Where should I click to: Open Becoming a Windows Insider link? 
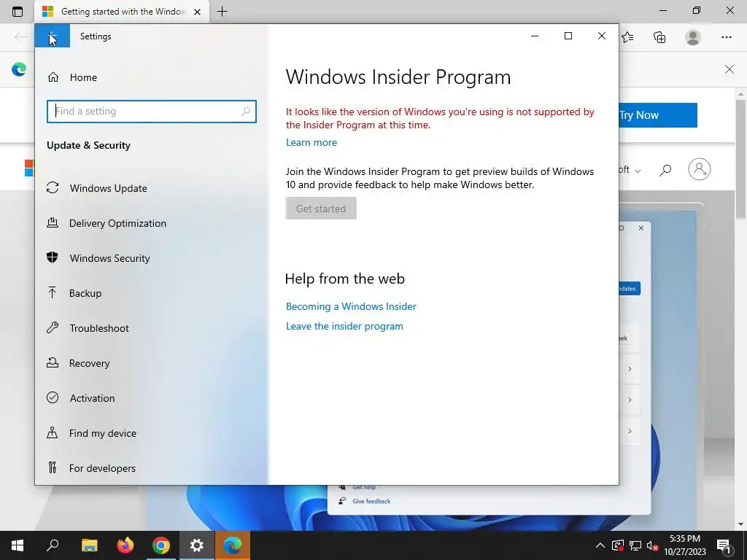tap(351, 307)
